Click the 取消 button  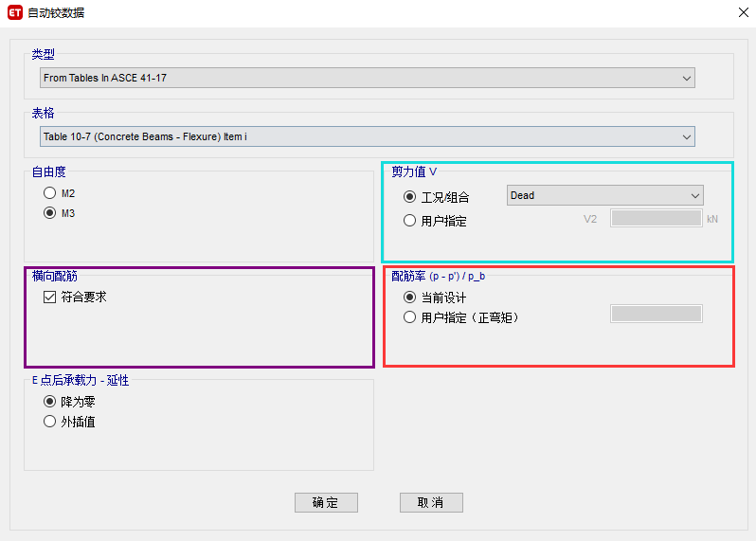coord(431,502)
